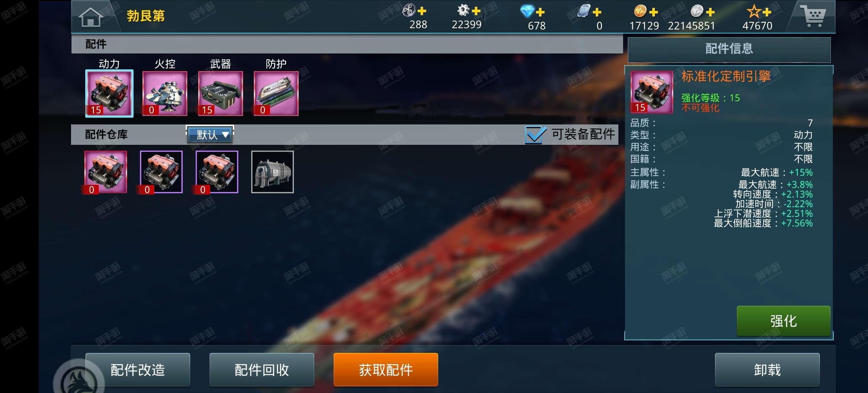Toggle the 可装备配件 checkbox
Image resolution: width=868 pixels, height=393 pixels.
(535, 134)
